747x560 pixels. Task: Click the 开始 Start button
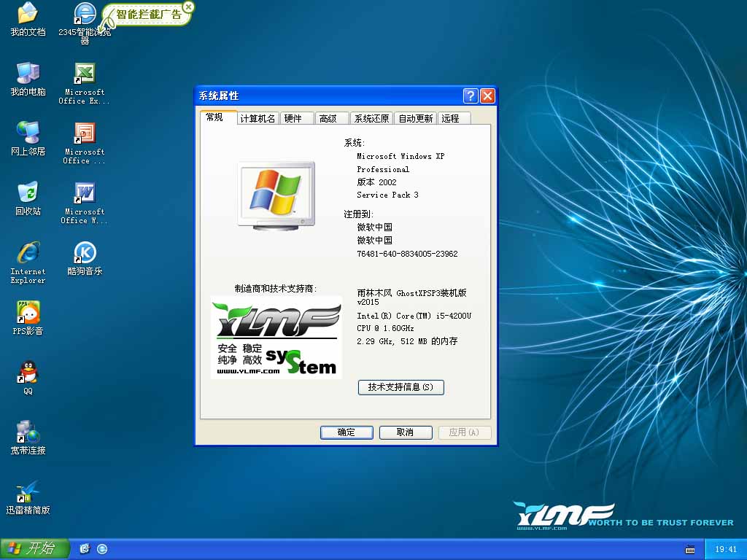click(34, 548)
